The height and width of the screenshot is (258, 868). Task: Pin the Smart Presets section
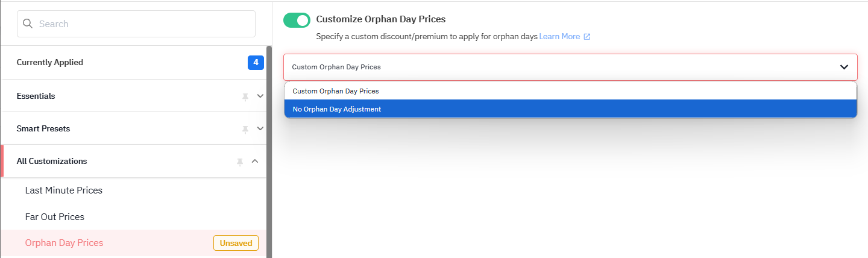point(245,129)
